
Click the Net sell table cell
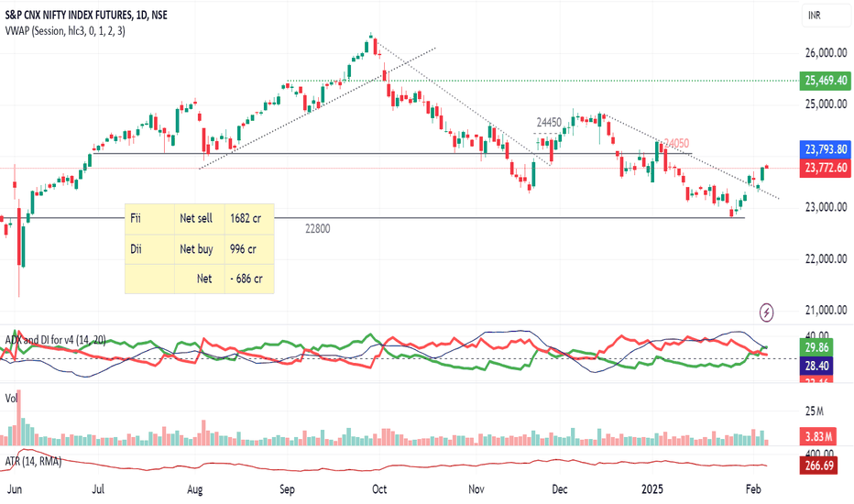200,218
